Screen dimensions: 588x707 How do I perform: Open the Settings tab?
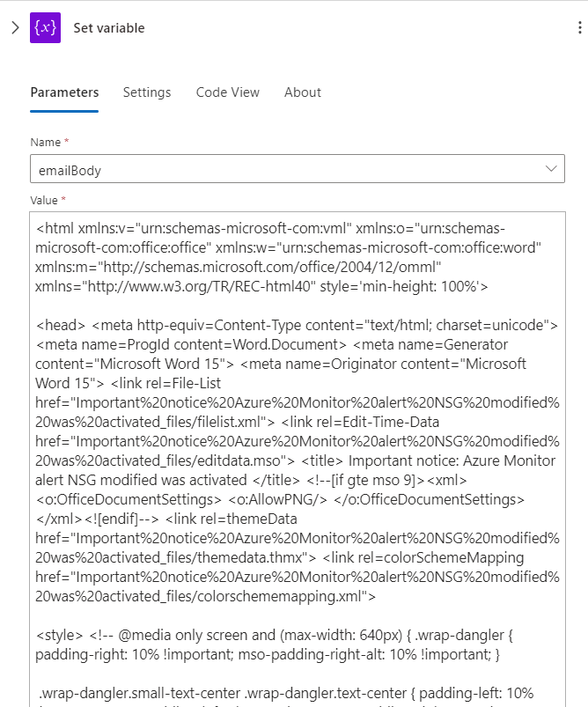pyautogui.click(x=147, y=92)
